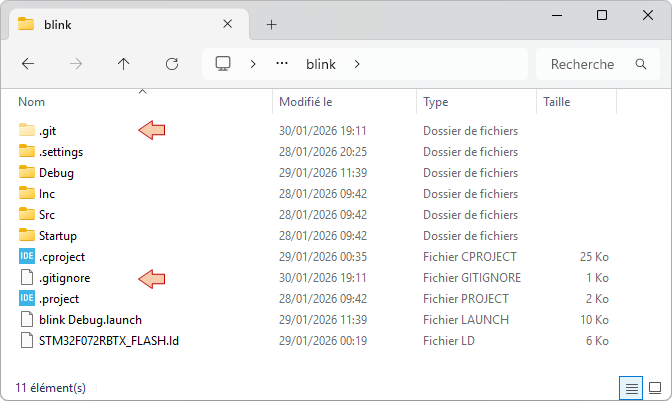
Task: Click the .gitignore file icon
Action: coord(27,278)
